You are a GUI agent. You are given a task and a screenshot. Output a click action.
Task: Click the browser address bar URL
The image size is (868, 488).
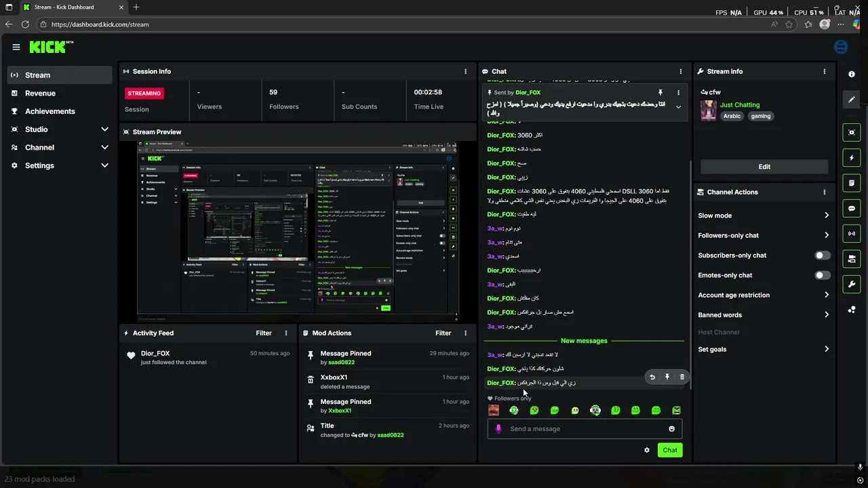click(x=100, y=24)
